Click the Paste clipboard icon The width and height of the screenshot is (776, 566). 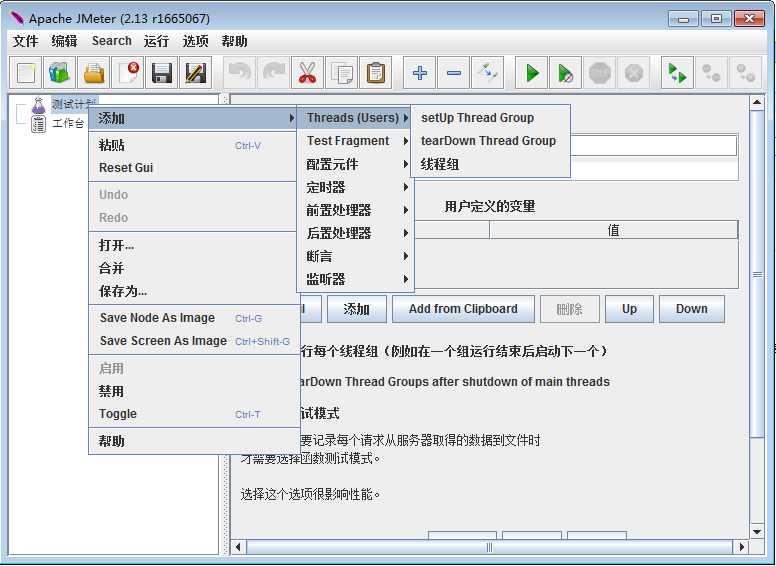pyautogui.click(x=376, y=73)
